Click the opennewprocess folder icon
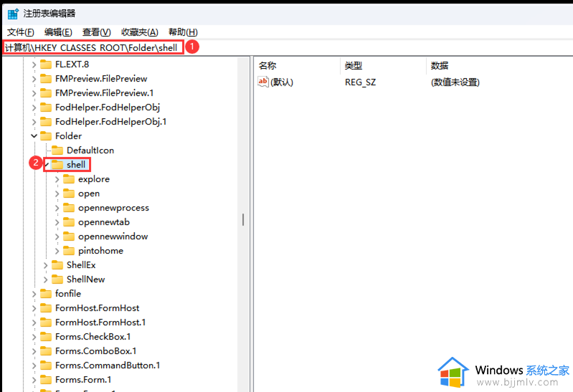 pos(69,207)
